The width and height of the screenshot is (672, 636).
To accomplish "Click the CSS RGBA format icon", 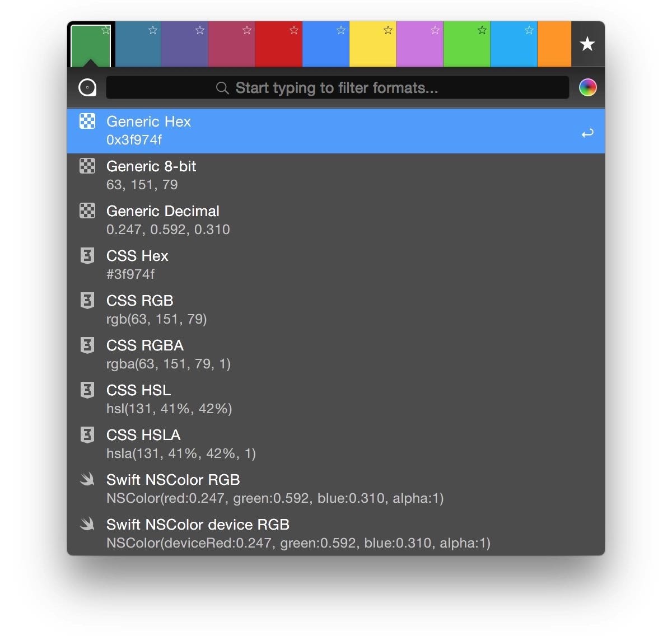I will pyautogui.click(x=87, y=345).
